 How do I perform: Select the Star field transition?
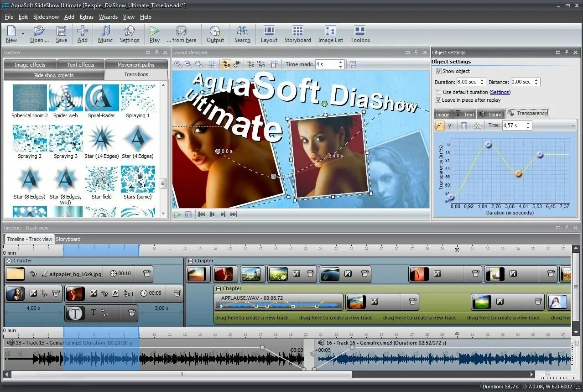click(102, 183)
